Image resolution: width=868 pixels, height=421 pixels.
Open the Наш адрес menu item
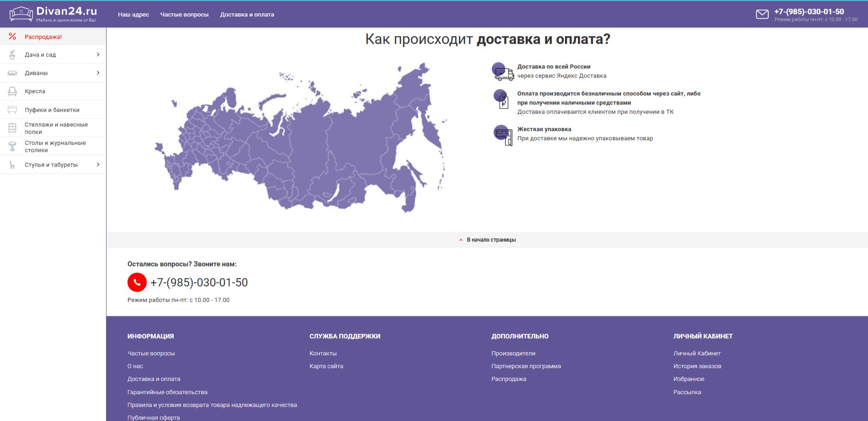(133, 15)
